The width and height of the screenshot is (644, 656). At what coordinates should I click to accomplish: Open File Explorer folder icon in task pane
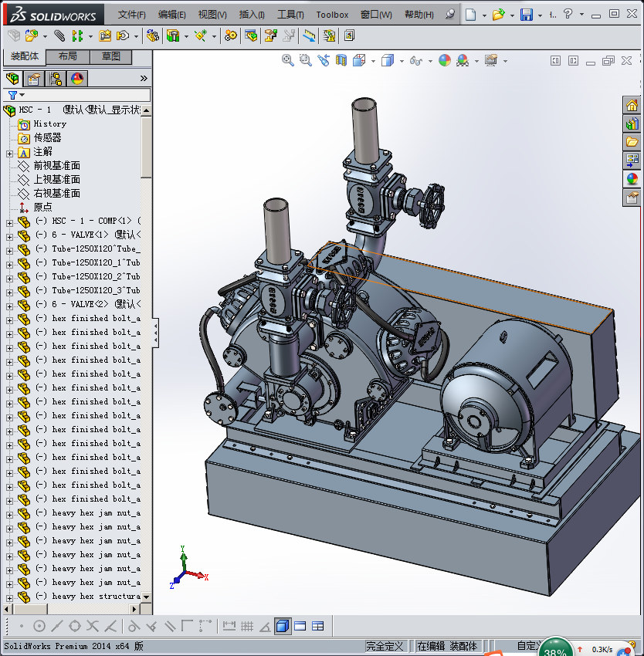click(x=632, y=141)
